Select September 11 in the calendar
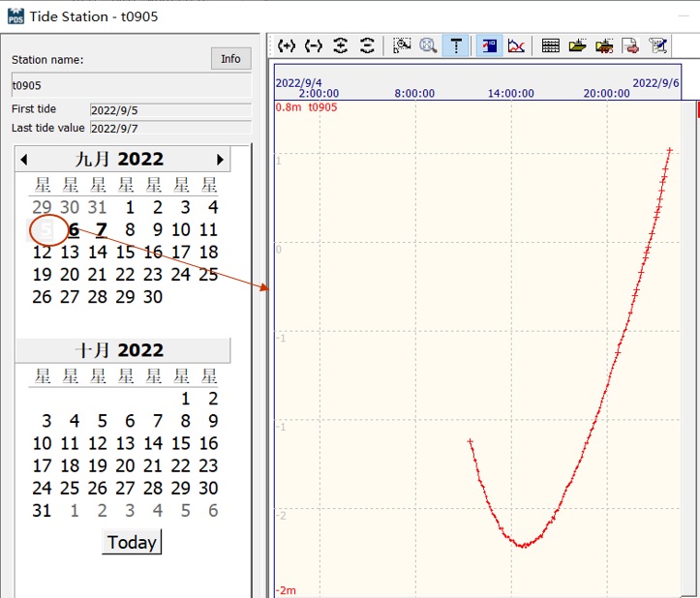This screenshot has height=598, width=700. (x=208, y=230)
